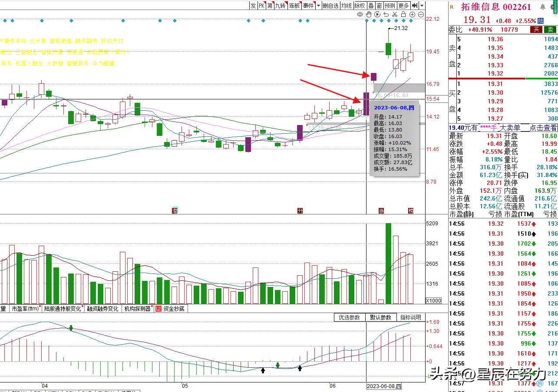558x392 pixels.
Task: Click the alert bell icon beside stock name
Action: click(x=543, y=7)
